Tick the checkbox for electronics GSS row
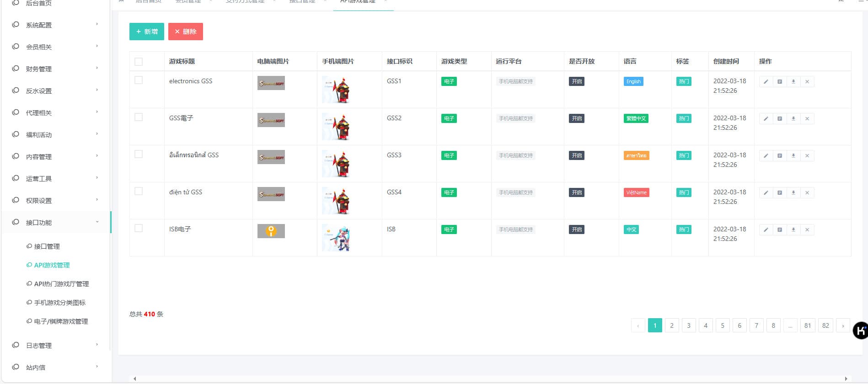868x384 pixels. click(x=139, y=80)
